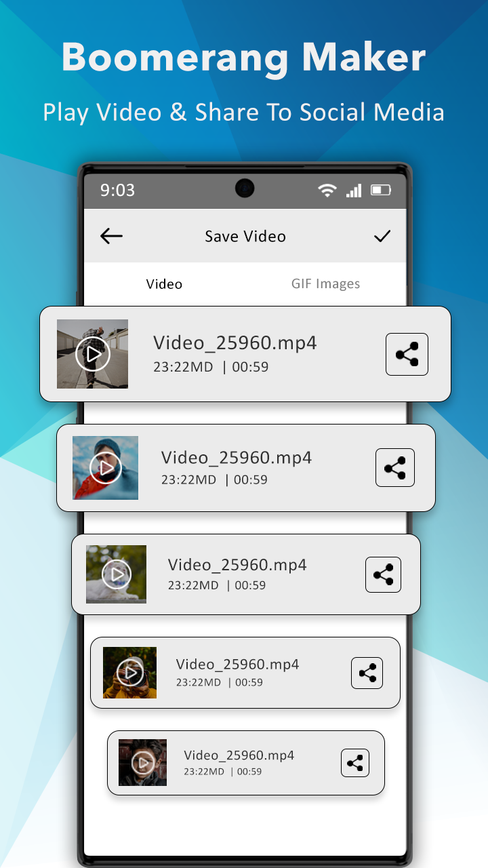This screenshot has width=488, height=868.
Task: Go back using the left arrow
Action: coord(111,236)
